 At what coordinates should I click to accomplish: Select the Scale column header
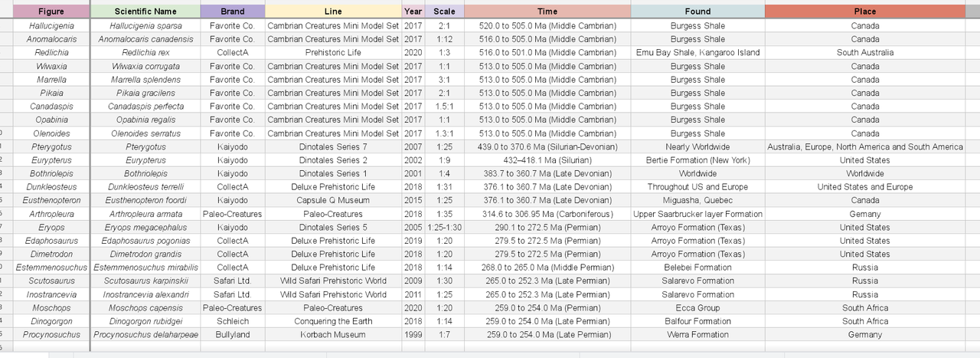point(444,11)
